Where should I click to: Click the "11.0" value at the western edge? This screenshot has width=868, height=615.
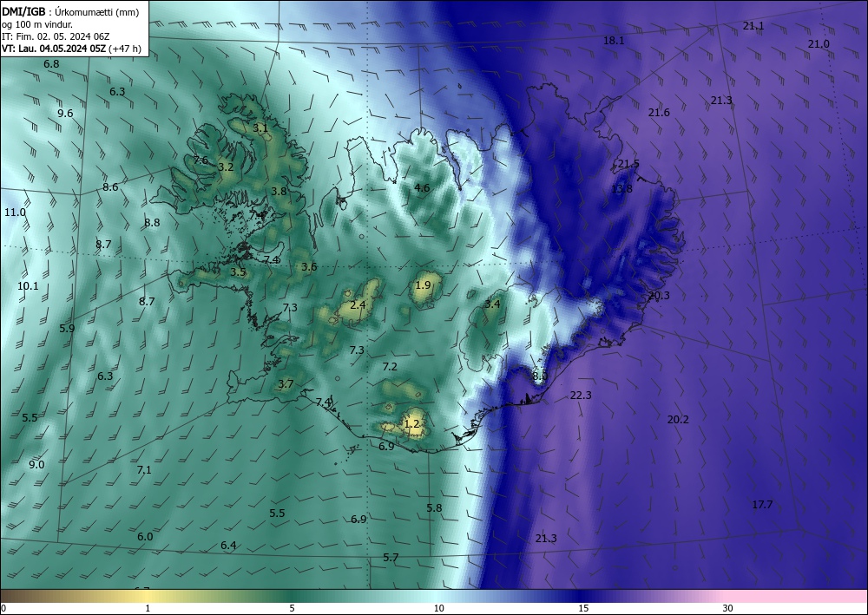[15, 213]
